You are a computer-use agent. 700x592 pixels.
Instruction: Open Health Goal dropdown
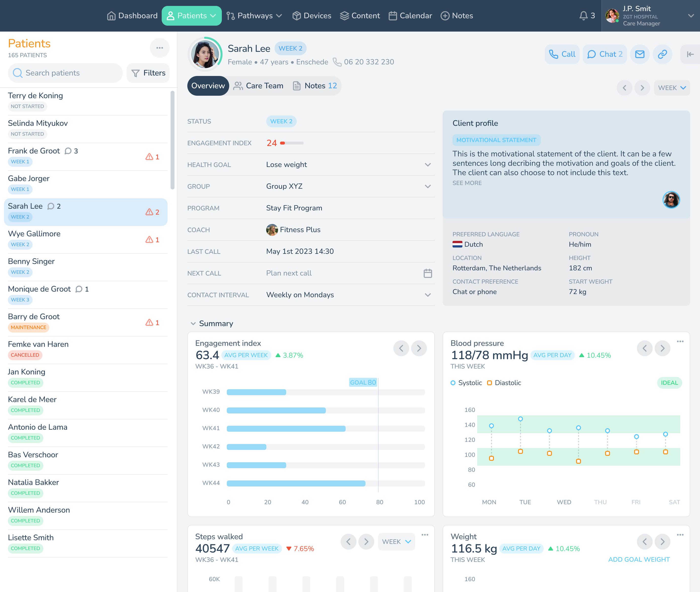coord(428,165)
